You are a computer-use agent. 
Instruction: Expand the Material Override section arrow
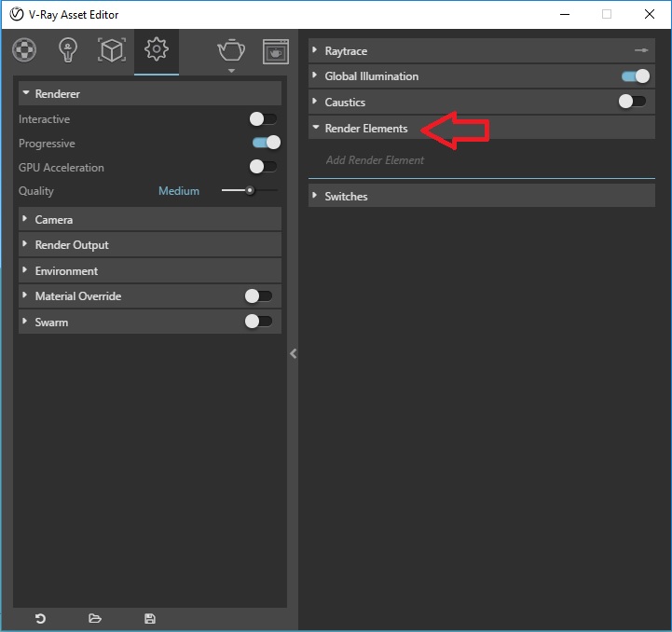[x=25, y=295]
